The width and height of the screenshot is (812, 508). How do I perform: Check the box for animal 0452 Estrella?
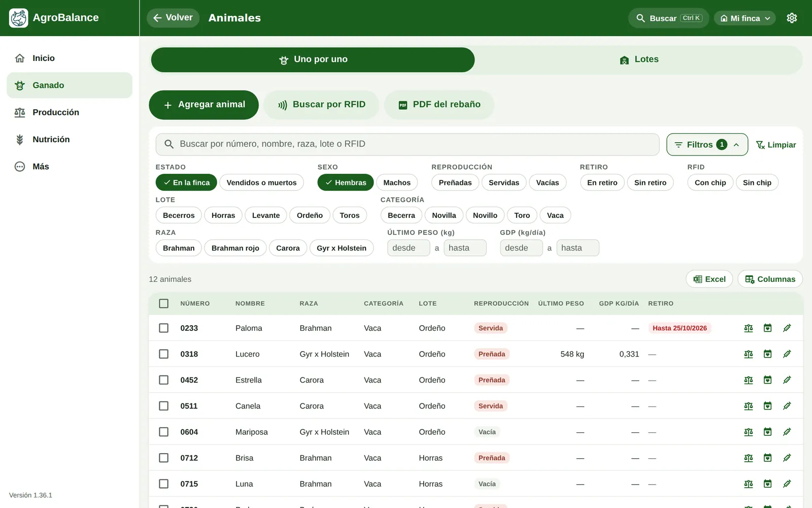pos(163,380)
